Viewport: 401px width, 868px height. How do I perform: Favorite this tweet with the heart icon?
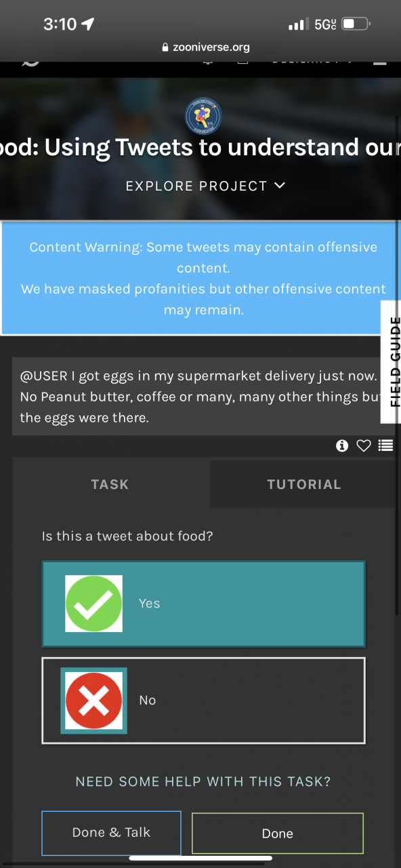[x=364, y=446]
